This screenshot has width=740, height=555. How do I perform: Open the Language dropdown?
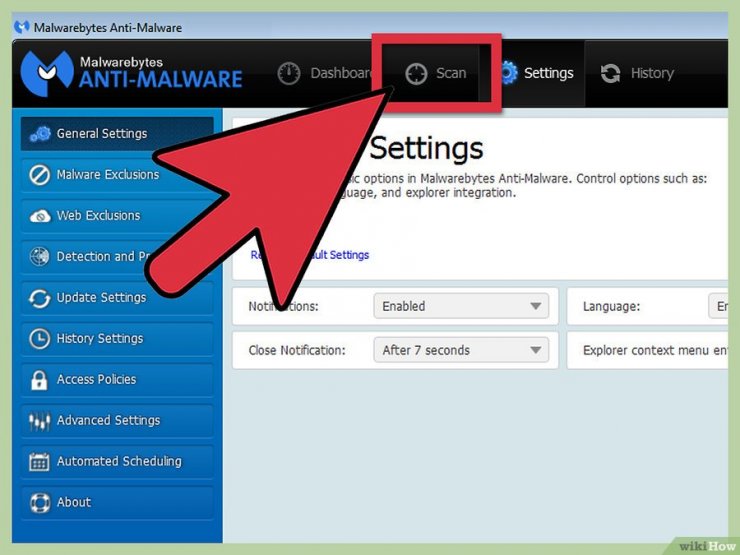coord(718,306)
